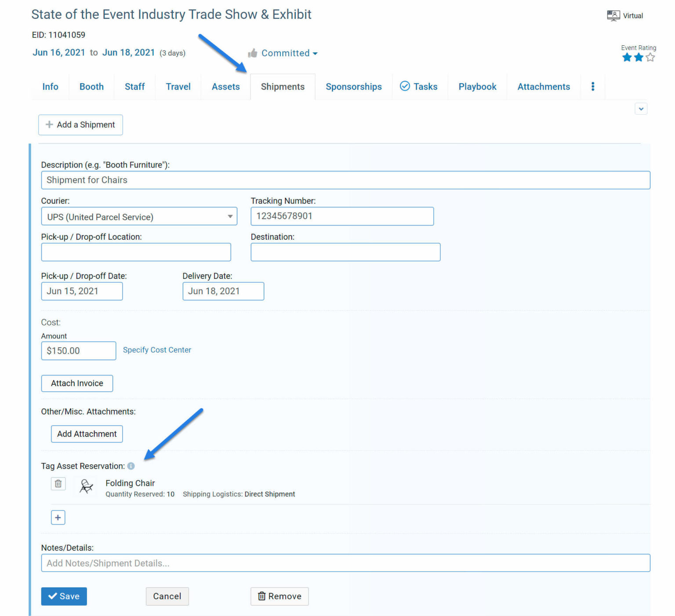Click the info icon next to Tag Asset Reservation

point(131,466)
